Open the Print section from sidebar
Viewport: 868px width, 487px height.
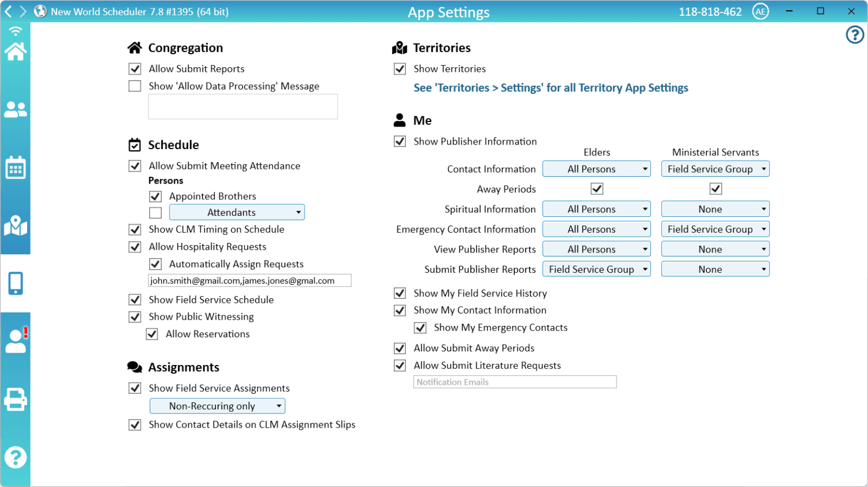pyautogui.click(x=15, y=399)
